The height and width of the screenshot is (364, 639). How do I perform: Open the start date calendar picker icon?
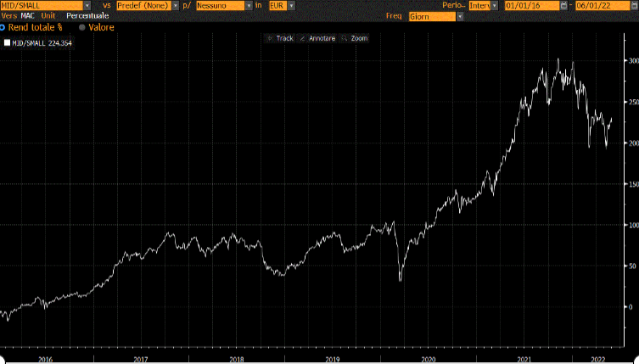(x=564, y=5)
